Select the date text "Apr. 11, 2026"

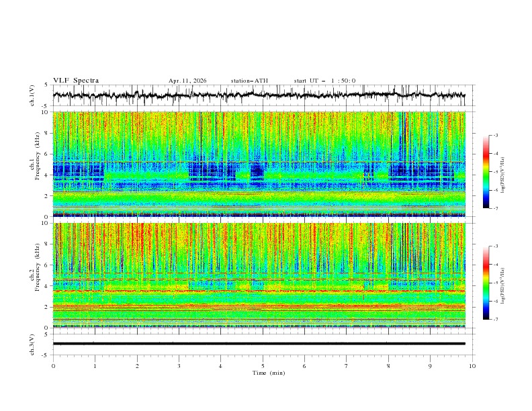coord(187,81)
